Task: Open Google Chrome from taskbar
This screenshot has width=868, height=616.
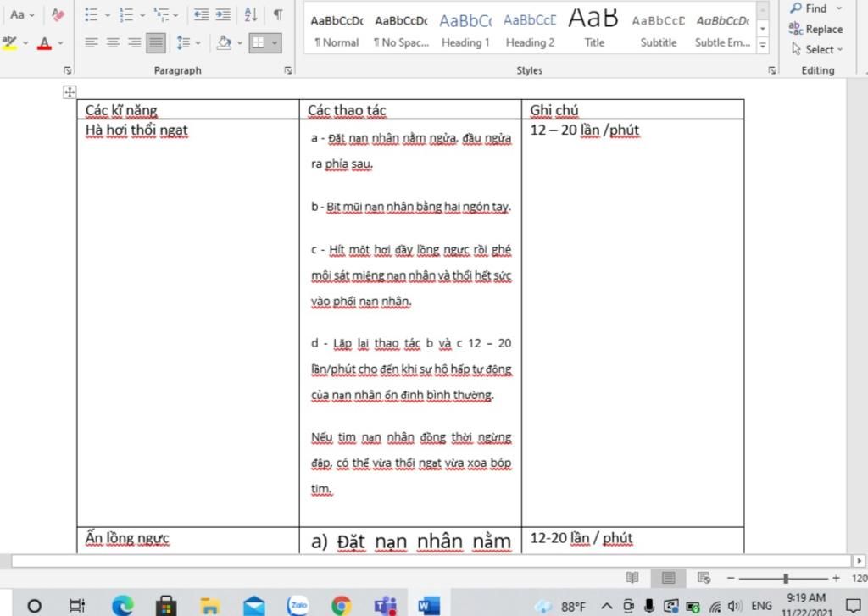Action: point(342,606)
